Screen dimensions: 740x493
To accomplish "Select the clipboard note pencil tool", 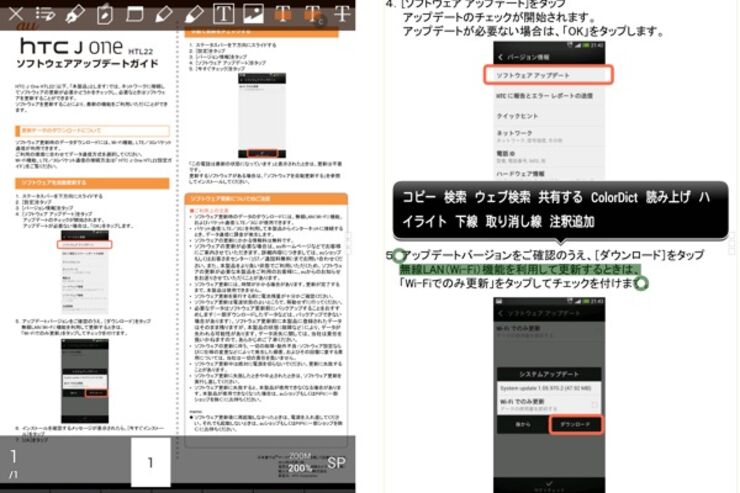I will pos(105,14).
